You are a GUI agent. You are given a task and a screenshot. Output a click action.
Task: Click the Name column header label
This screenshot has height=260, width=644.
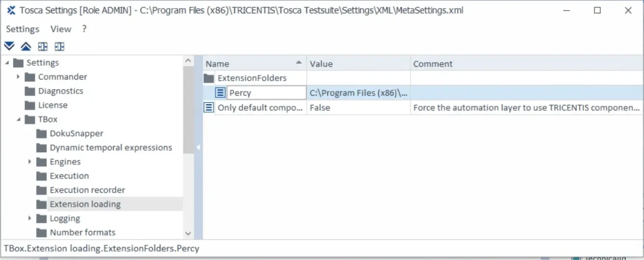pyautogui.click(x=218, y=64)
